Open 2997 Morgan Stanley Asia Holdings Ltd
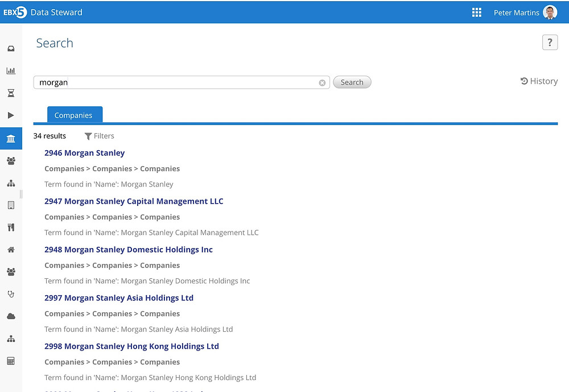Viewport: 569px width, 392px height. pos(119,298)
